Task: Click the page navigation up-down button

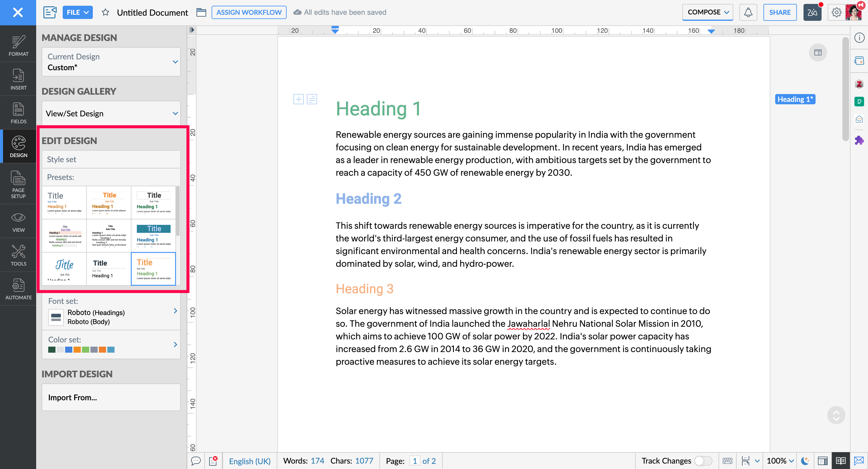Action: pos(836,415)
